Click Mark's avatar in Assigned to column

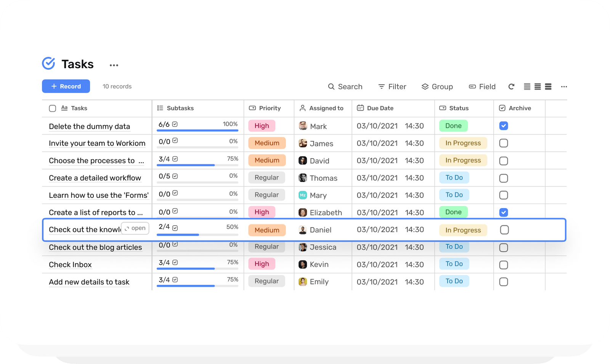coord(303,126)
